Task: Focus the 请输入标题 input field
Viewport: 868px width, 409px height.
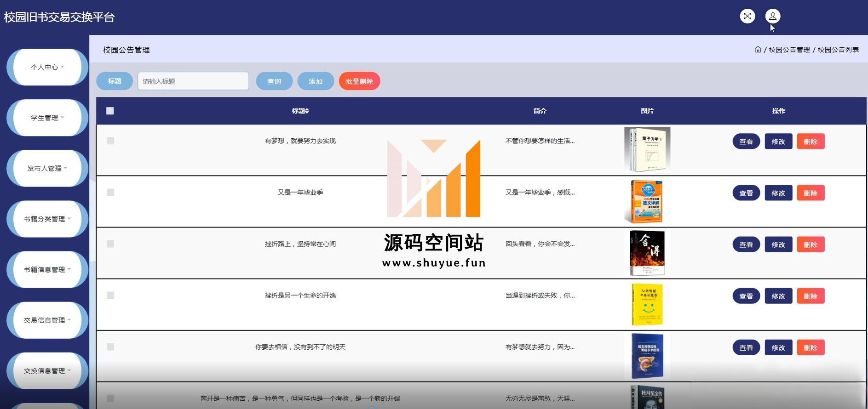Action: click(x=193, y=81)
